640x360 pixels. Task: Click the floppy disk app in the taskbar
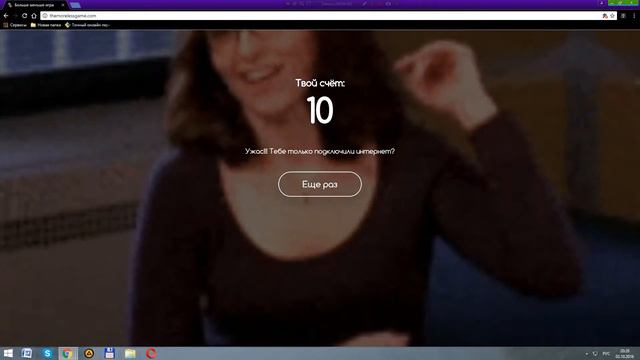109,353
